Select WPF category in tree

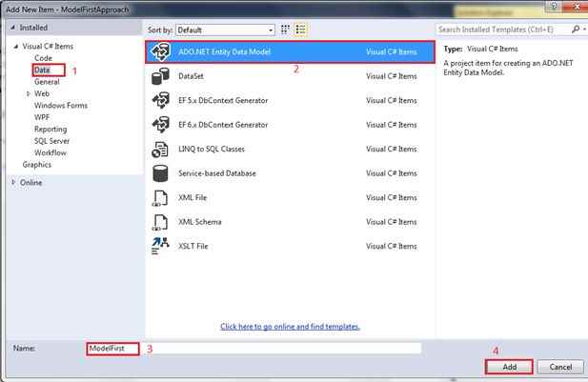(x=42, y=117)
